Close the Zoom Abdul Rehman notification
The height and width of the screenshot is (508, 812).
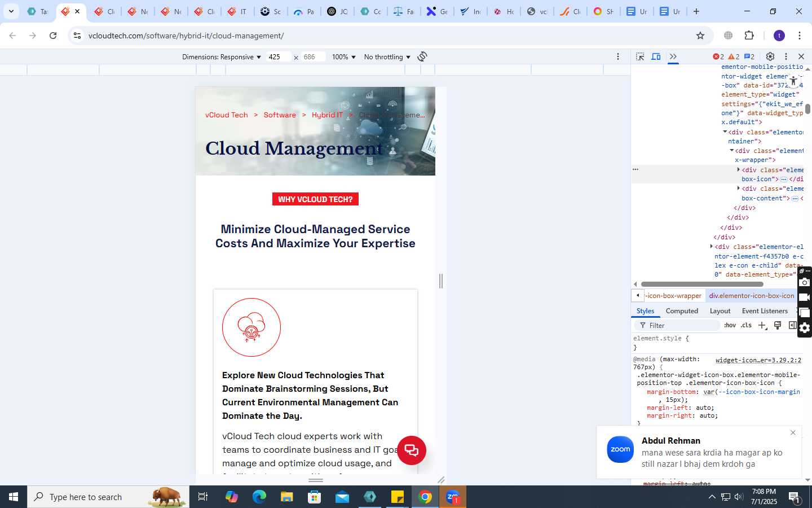pyautogui.click(x=793, y=432)
